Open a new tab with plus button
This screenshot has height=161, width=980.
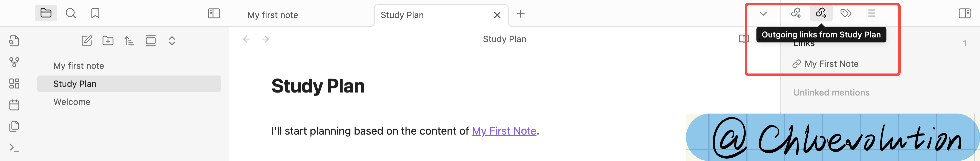point(520,14)
